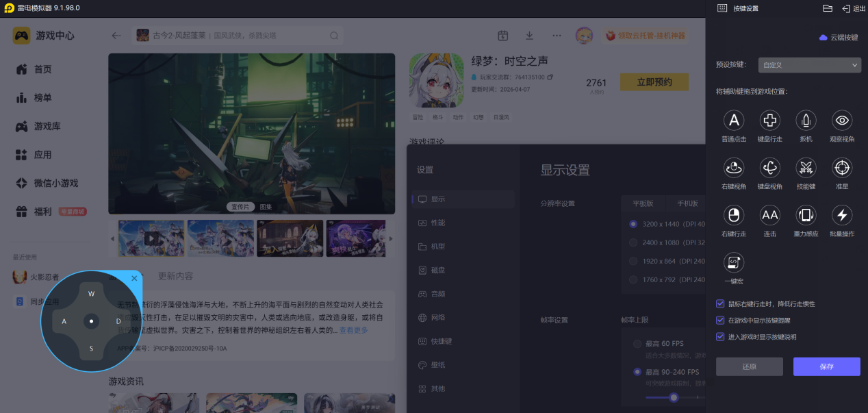Open the download manager icon

(529, 36)
